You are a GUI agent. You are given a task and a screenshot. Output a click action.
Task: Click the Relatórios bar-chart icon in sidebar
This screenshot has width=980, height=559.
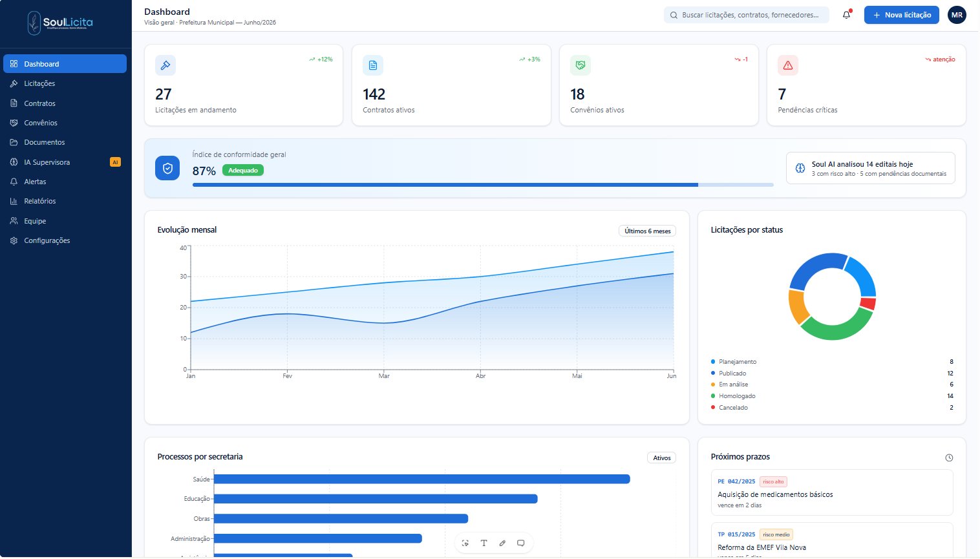14,201
